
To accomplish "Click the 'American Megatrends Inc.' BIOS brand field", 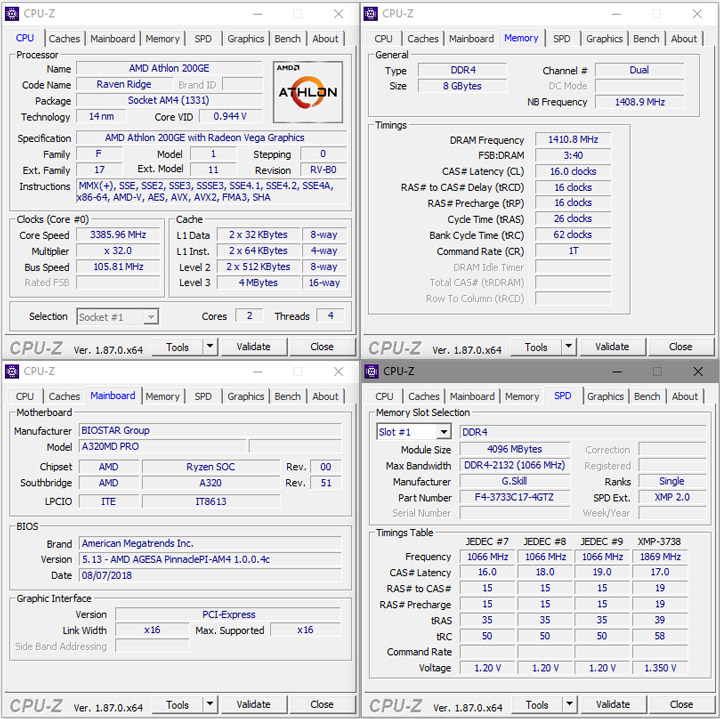I will tap(210, 544).
